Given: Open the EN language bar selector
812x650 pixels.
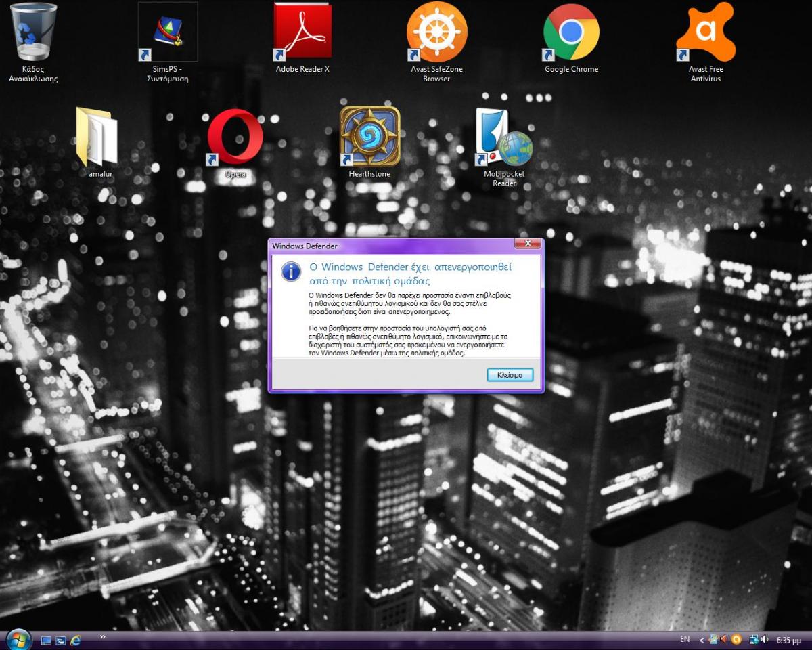Looking at the screenshot, I should 685,639.
